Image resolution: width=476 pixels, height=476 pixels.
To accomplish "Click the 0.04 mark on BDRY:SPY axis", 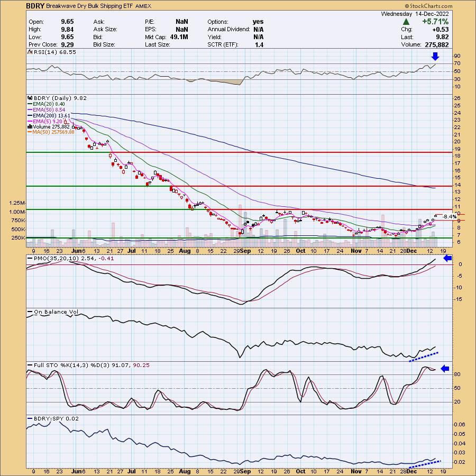I will tap(459, 443).
